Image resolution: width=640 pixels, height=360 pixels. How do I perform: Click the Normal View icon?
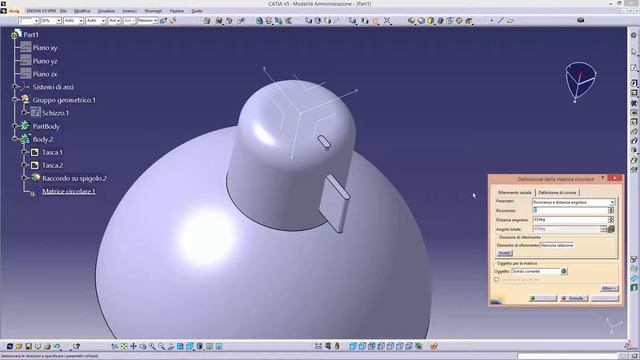(x=171, y=347)
